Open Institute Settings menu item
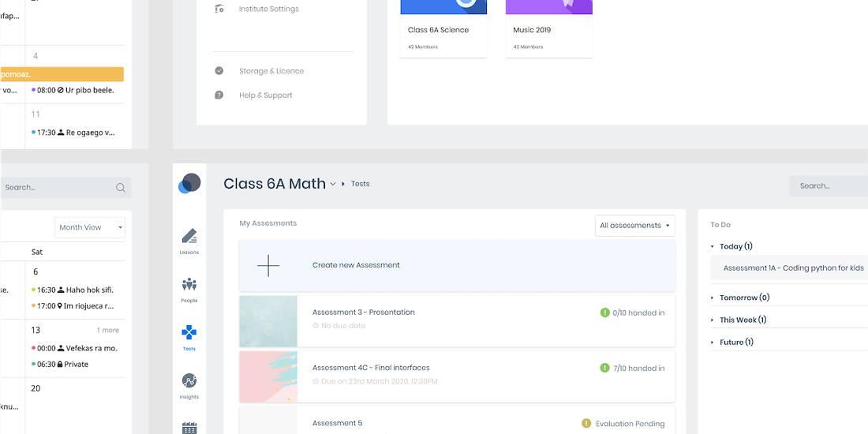This screenshot has height=434, width=868. pos(268,9)
